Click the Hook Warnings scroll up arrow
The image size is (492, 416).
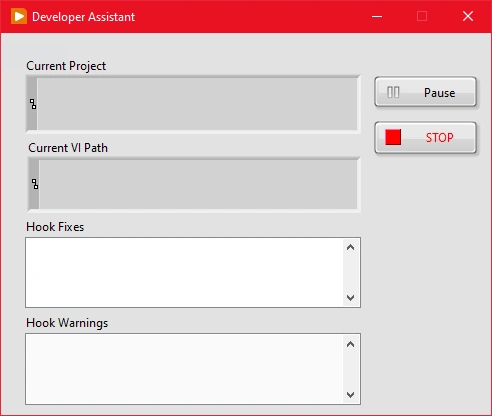350,344
